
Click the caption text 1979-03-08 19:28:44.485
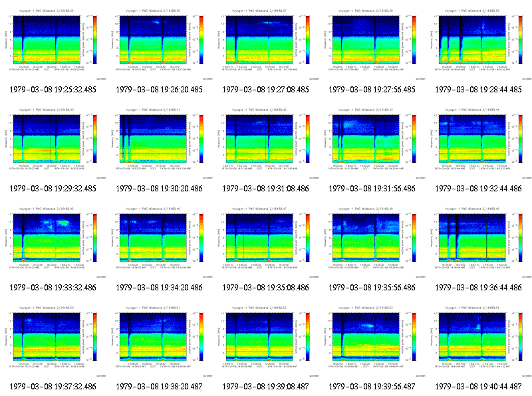(x=479, y=90)
